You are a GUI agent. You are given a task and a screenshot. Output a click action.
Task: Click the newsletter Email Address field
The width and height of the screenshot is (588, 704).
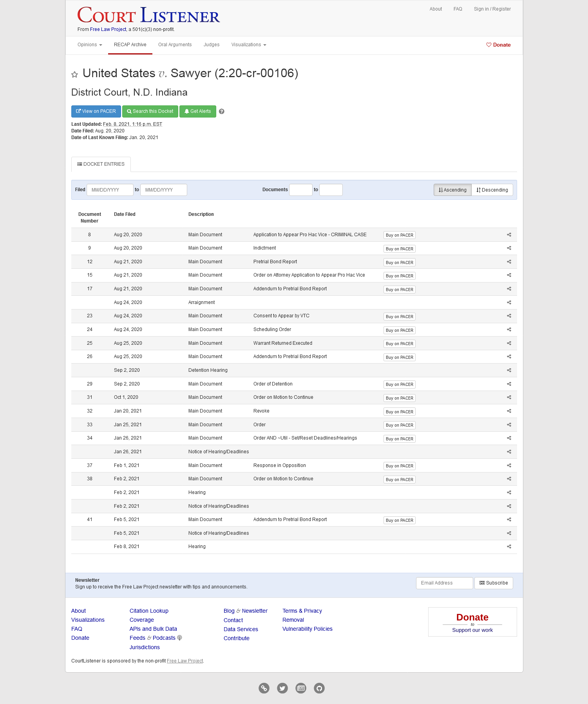tap(444, 583)
